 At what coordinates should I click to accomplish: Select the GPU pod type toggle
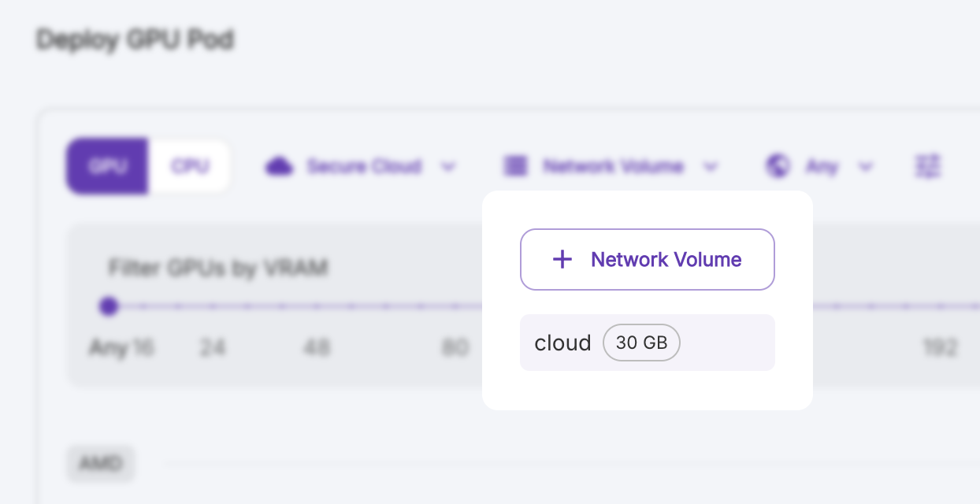click(107, 166)
